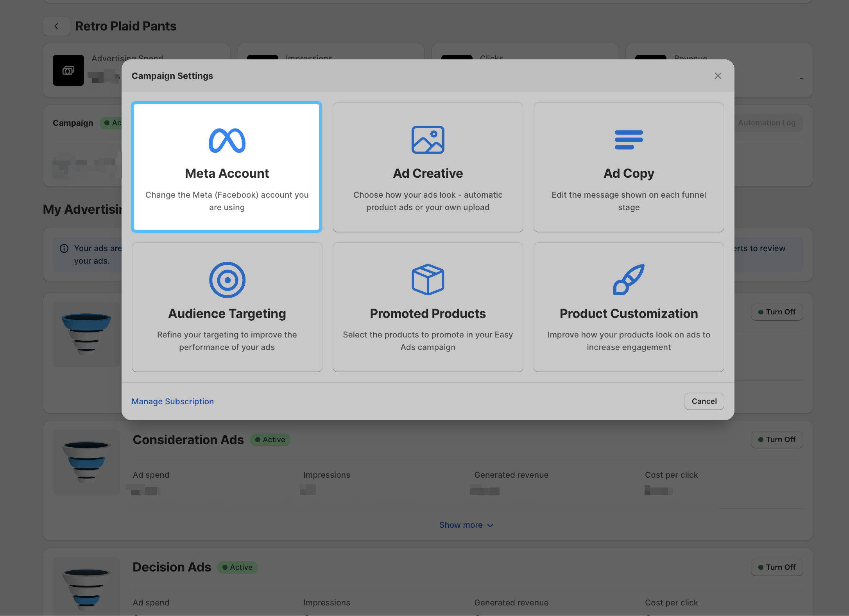
Task: Click the top funnel thumbnail above Consideration Ads
Action: [86, 334]
